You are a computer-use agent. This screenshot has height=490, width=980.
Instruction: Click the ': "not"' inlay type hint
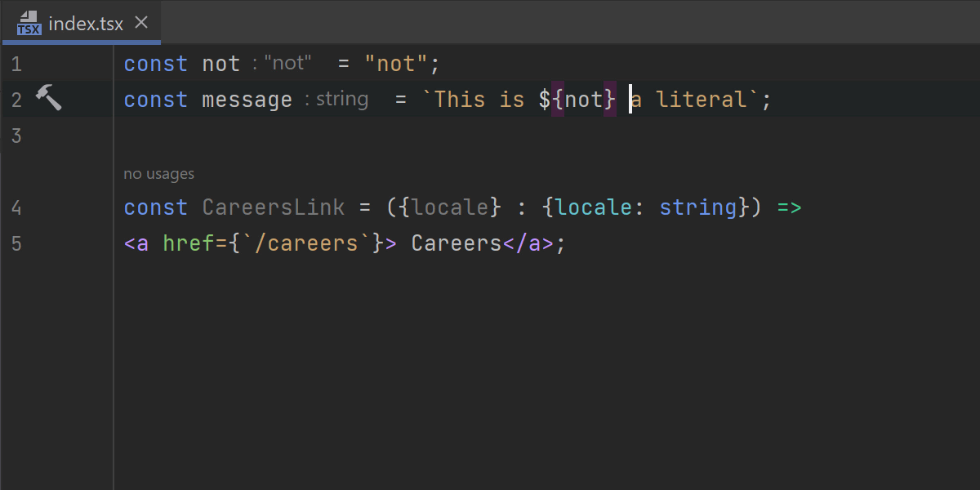tap(282, 63)
